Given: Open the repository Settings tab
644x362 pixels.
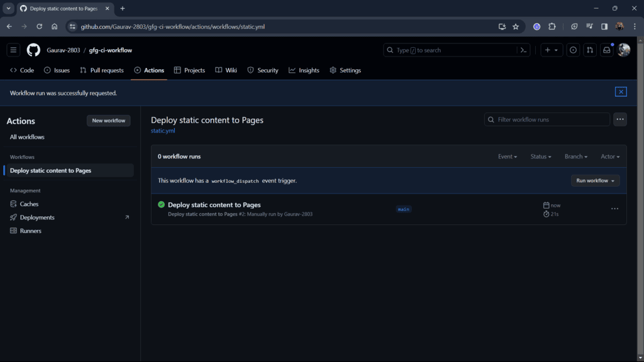Looking at the screenshot, I should coord(345,70).
